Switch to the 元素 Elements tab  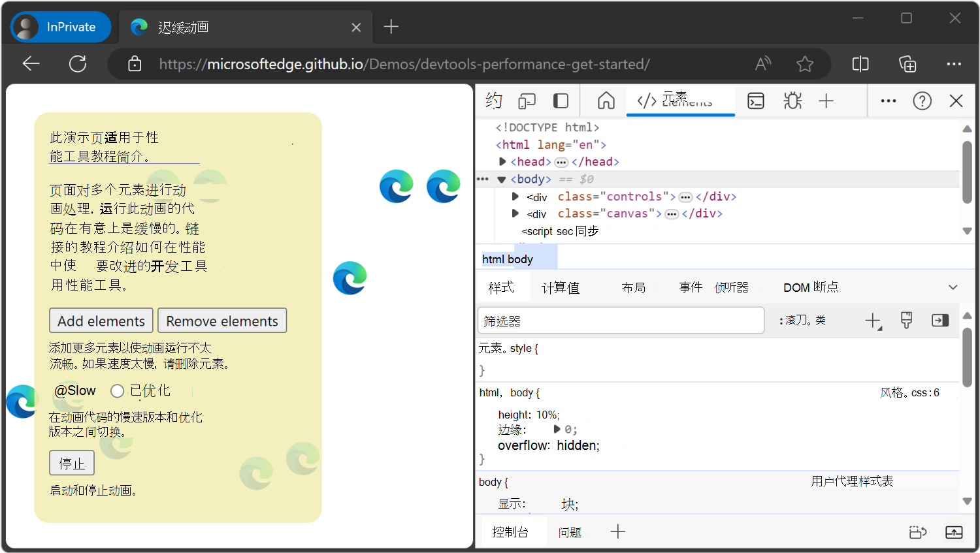[680, 101]
